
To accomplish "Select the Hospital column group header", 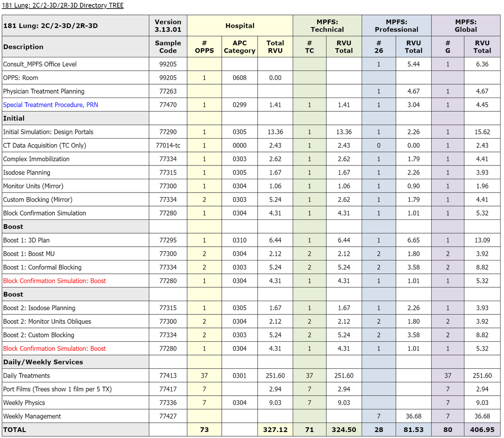I will click(x=240, y=26).
